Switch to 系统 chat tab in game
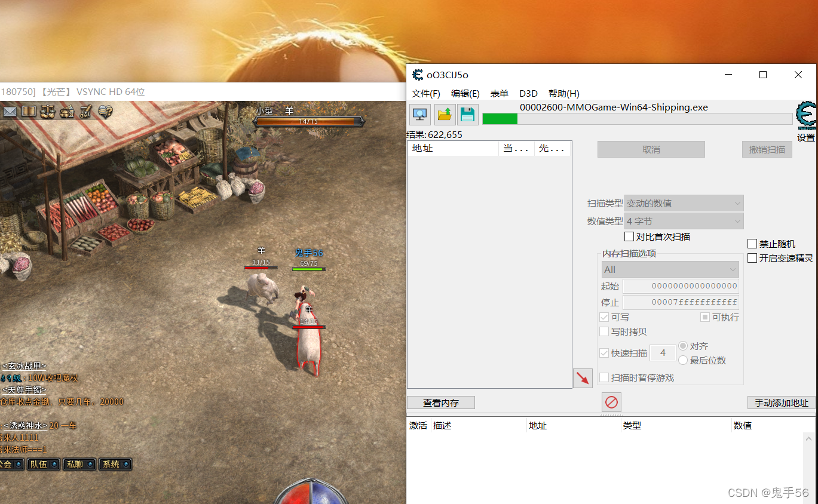The height and width of the screenshot is (504, 818). point(115,464)
